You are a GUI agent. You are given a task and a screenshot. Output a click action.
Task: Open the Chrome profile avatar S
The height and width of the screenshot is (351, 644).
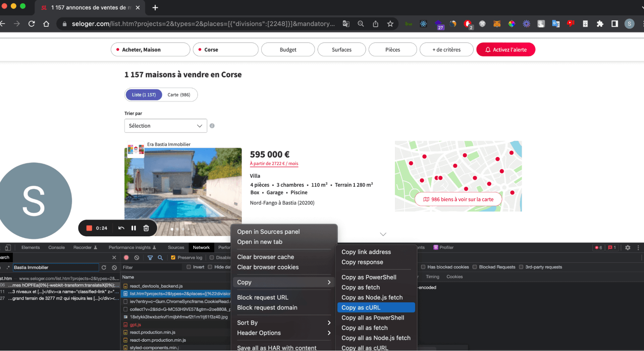629,24
